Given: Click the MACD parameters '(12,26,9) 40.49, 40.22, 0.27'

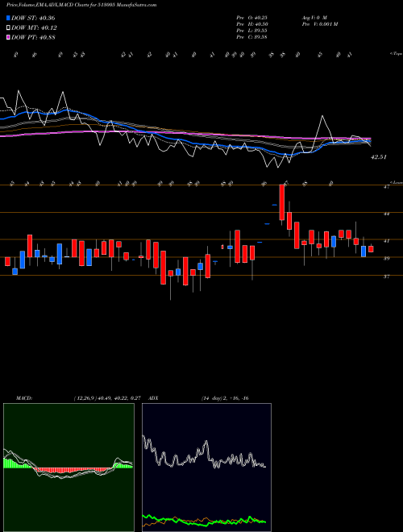Looking at the screenshot, I should [x=107, y=398].
